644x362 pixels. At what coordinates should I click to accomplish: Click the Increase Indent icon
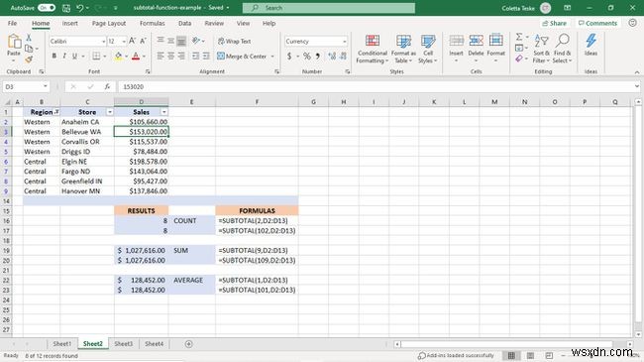pyautogui.click(x=206, y=56)
